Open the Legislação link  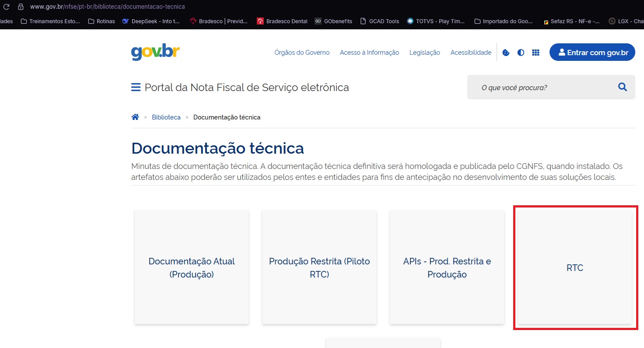click(x=425, y=53)
